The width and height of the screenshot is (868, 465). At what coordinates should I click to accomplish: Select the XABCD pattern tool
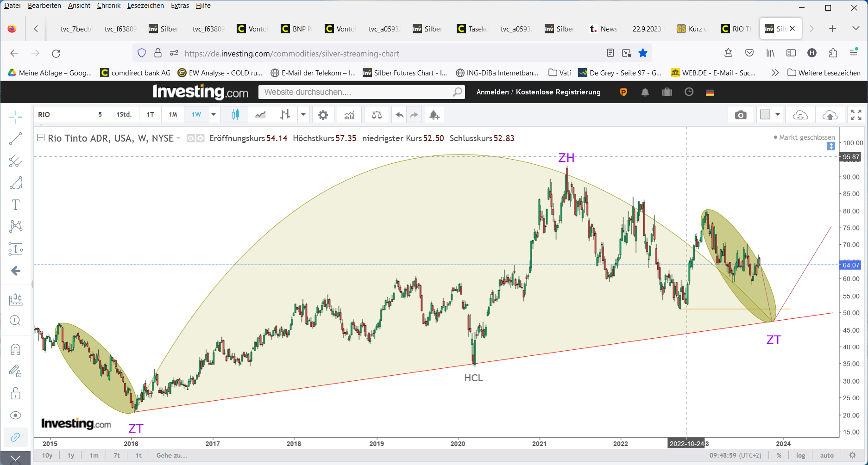(15, 226)
